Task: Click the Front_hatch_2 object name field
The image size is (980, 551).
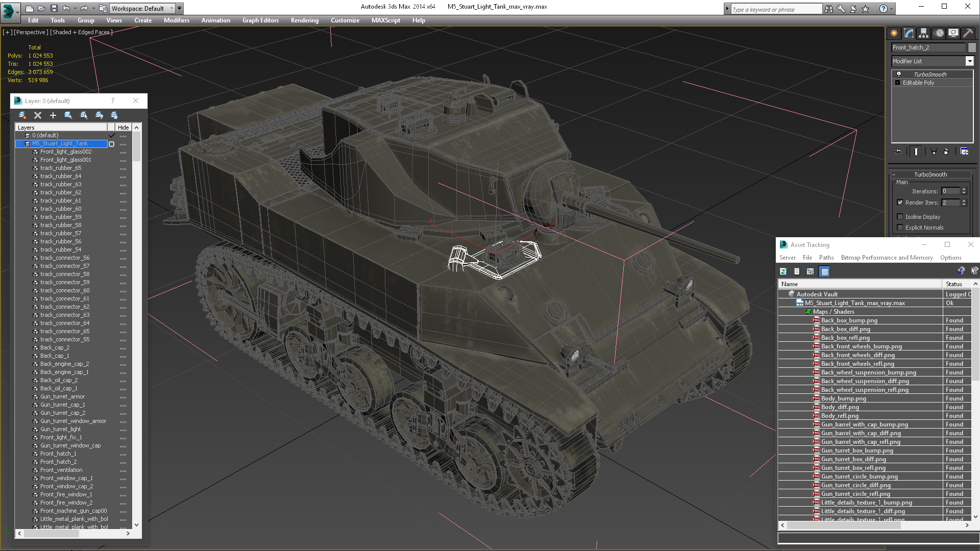Action: [928, 47]
